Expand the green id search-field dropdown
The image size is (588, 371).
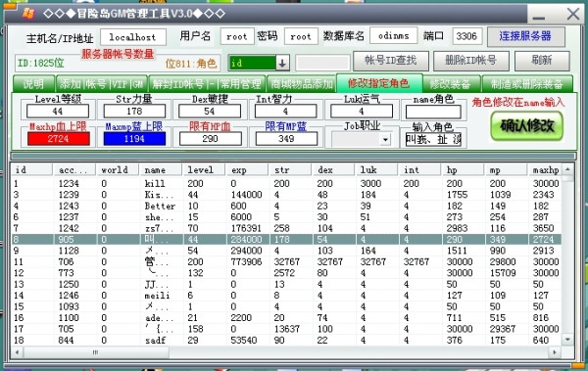(283, 63)
